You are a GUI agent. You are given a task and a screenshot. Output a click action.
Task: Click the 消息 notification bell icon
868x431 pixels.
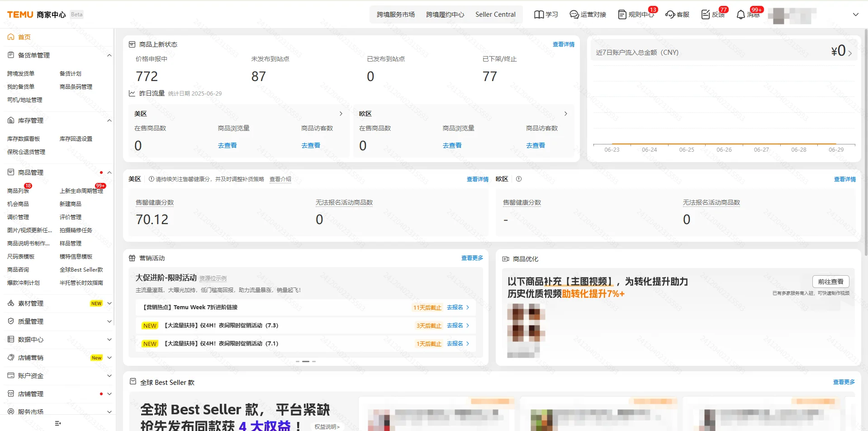[740, 14]
